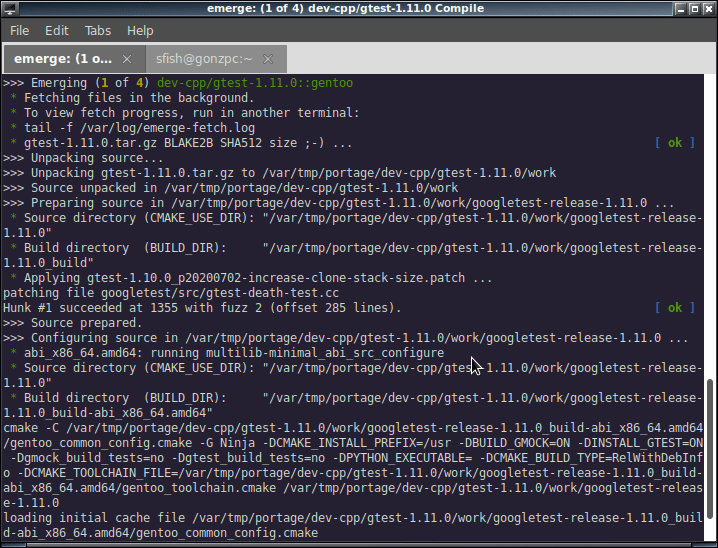718x548 pixels.
Task: Open the File menu
Action: [x=19, y=31]
